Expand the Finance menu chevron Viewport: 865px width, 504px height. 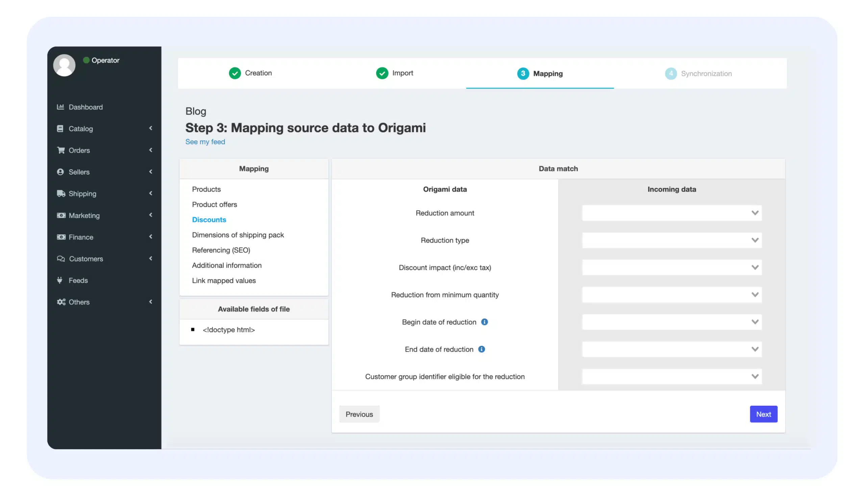150,236
